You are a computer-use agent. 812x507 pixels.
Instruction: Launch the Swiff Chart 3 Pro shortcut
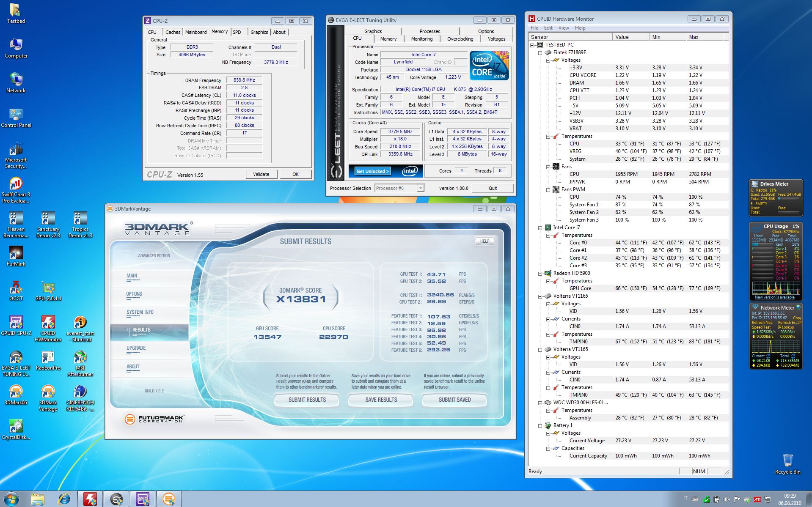pyautogui.click(x=16, y=190)
